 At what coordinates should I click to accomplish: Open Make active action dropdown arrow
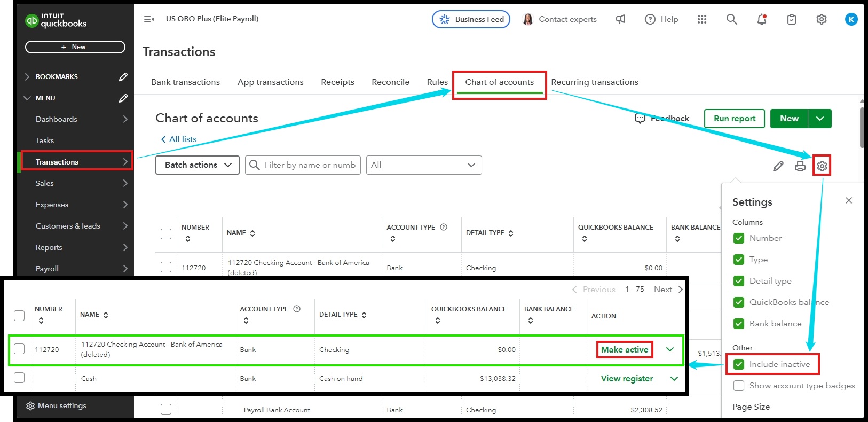pos(670,349)
